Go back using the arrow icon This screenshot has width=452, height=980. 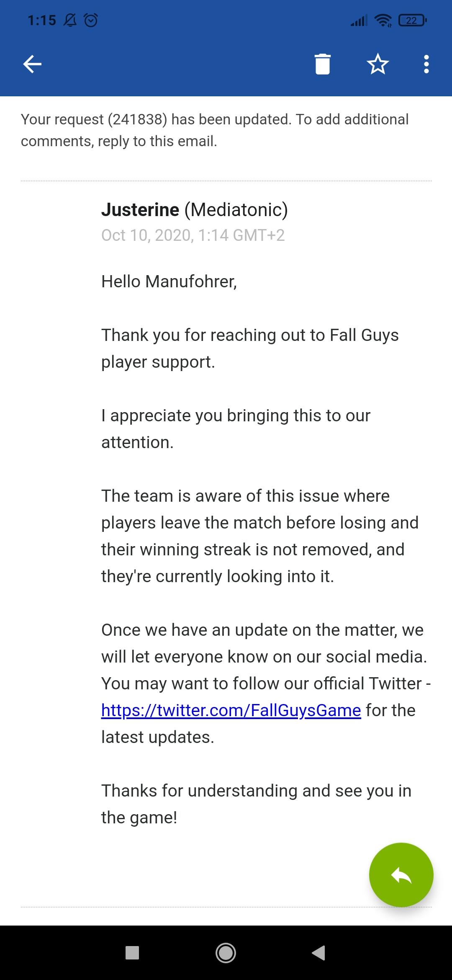32,64
